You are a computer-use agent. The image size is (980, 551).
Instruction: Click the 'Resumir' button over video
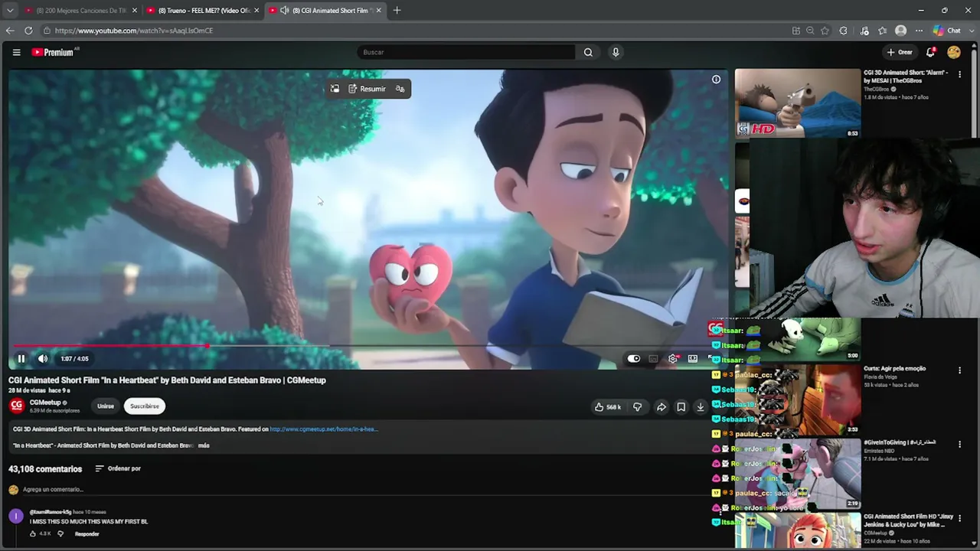(x=367, y=89)
